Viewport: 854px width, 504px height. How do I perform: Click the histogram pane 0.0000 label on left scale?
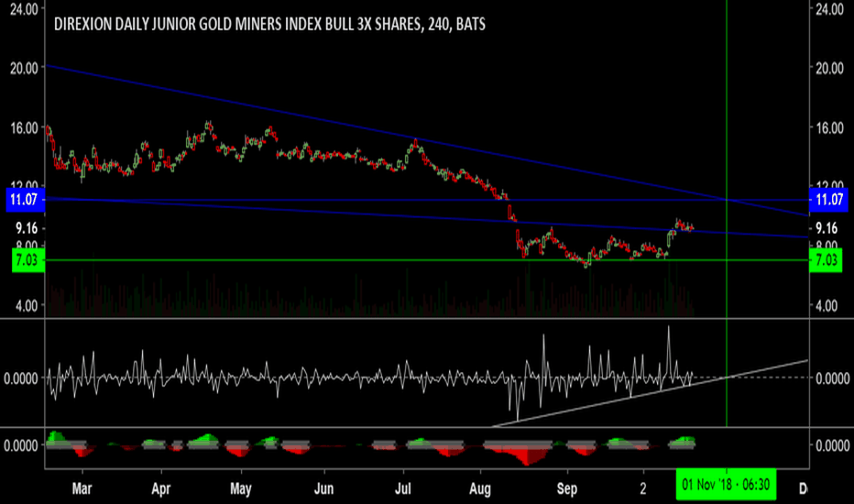(x=21, y=445)
